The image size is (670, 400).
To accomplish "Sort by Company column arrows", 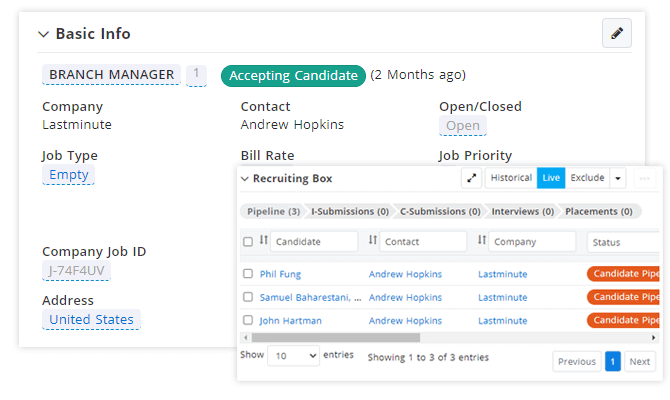I will coord(482,240).
